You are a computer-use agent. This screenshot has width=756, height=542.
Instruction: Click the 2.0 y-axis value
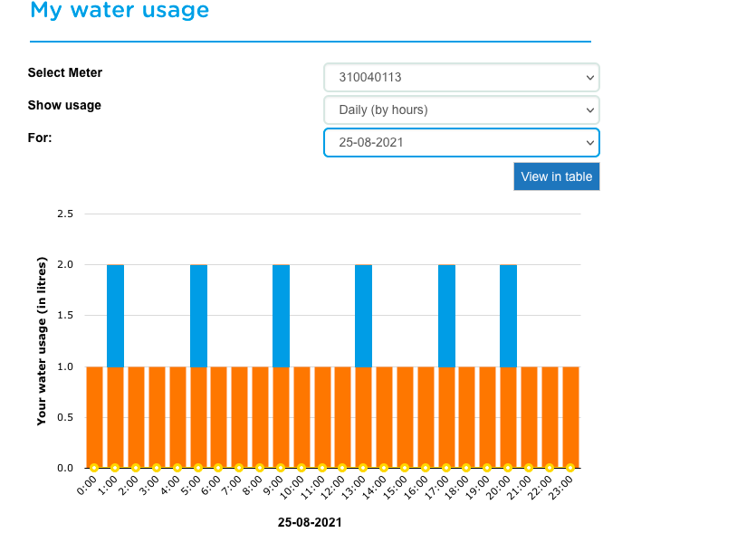[65, 264]
